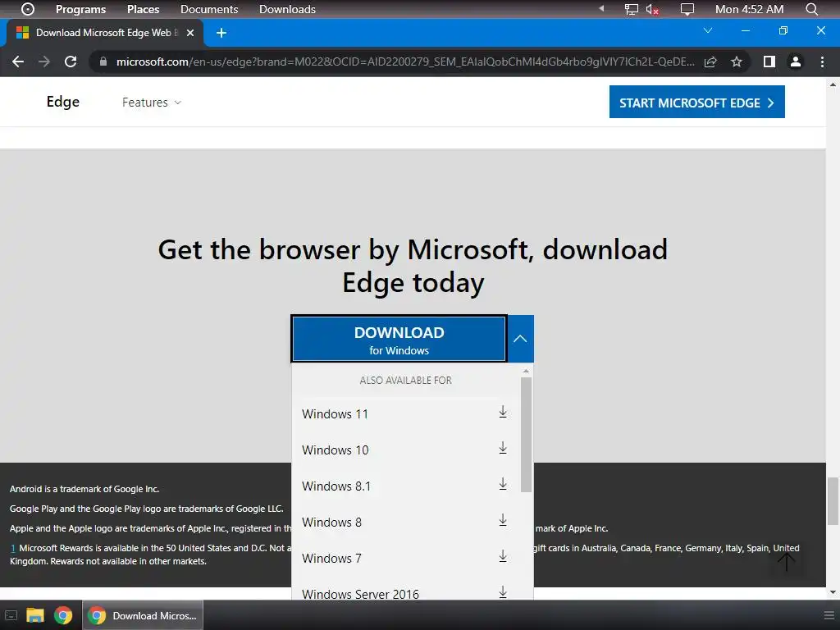The width and height of the screenshot is (840, 630).
Task: Open the tab search chevron in the title bar
Action: tap(708, 30)
